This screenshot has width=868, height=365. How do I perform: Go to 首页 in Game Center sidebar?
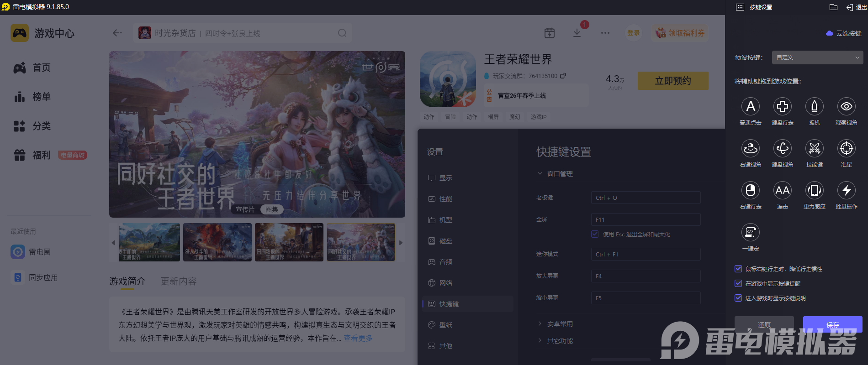point(32,68)
